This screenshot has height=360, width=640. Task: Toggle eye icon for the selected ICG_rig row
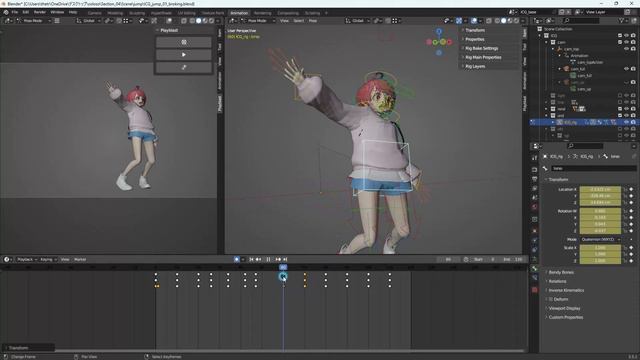(627, 122)
